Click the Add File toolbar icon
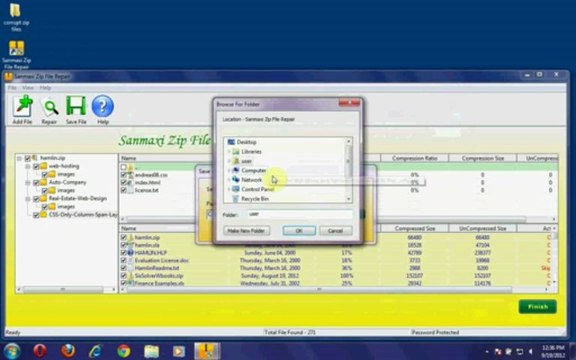Viewport: 576px width, 360px height. 23,109
